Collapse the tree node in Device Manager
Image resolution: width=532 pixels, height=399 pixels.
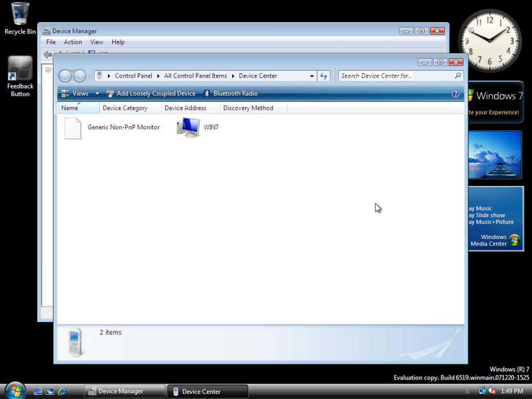(x=48, y=70)
